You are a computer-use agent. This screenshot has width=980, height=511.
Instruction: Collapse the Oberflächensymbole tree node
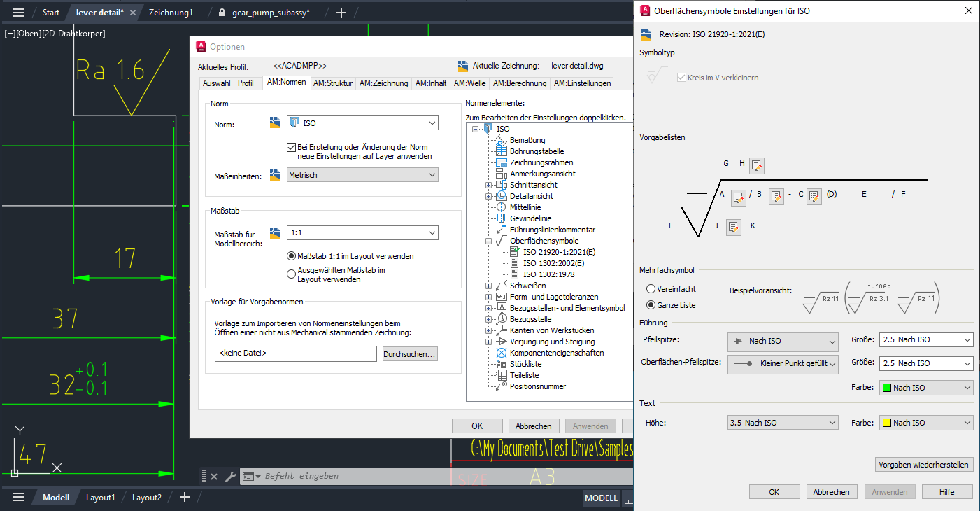[x=488, y=241]
